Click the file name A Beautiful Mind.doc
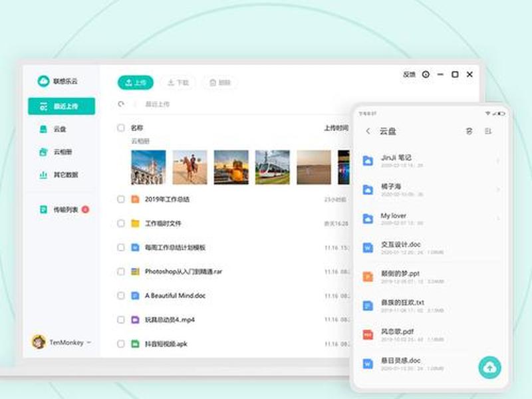Image resolution: width=532 pixels, height=399 pixels. coord(175,295)
